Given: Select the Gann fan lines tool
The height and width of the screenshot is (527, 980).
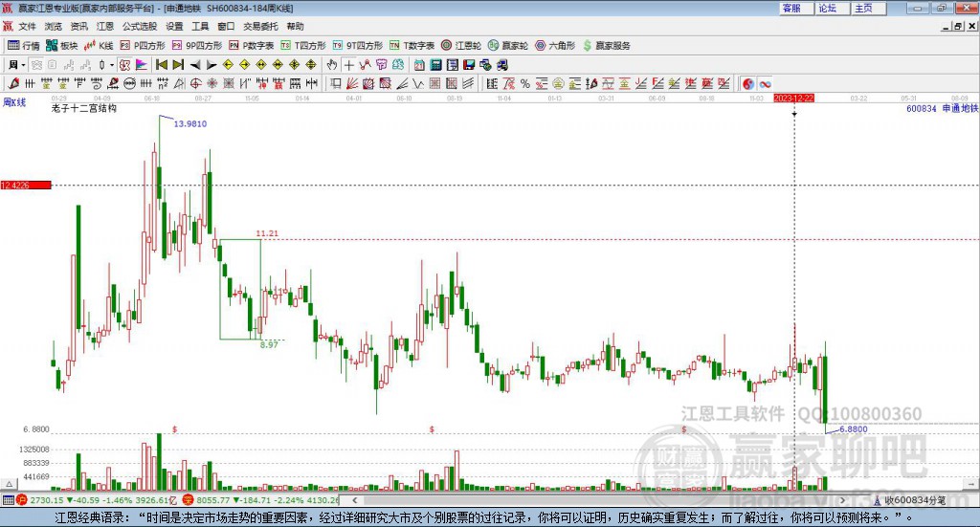Looking at the screenshot, I should [x=352, y=83].
